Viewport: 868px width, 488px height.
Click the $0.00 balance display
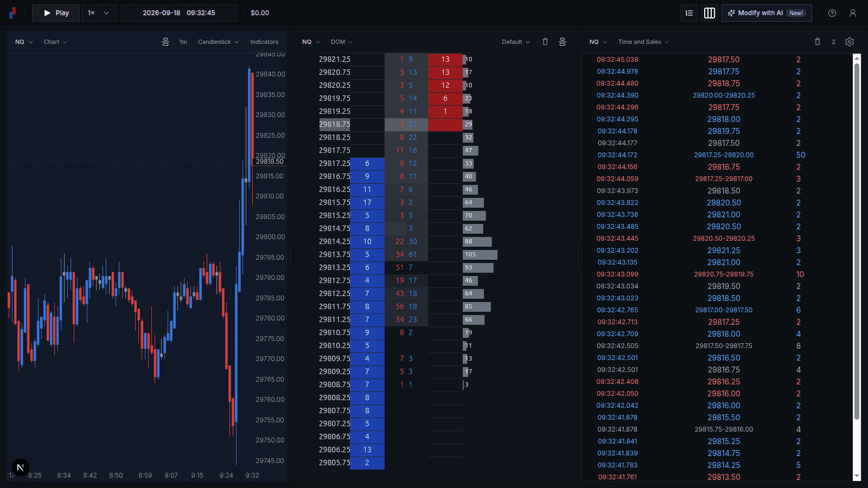(260, 13)
